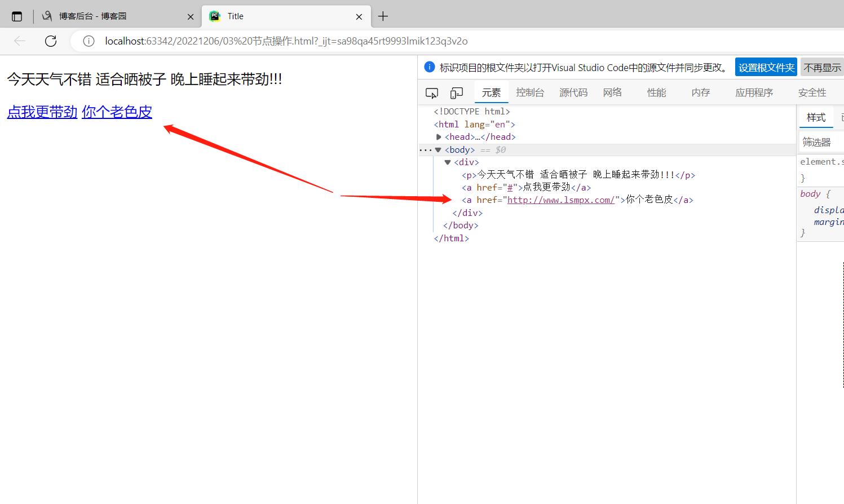Select the closing </body> tag row
This screenshot has height=504, width=844.
(x=461, y=226)
